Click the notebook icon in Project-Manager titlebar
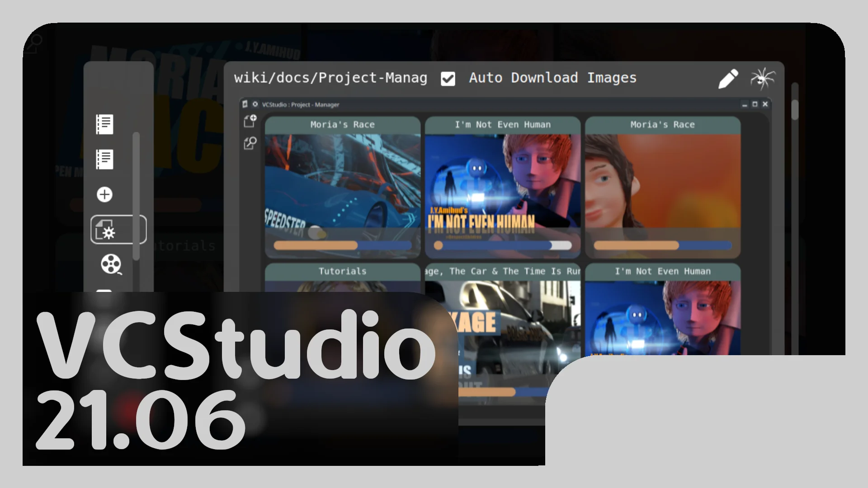The width and height of the screenshot is (868, 488). 245,104
